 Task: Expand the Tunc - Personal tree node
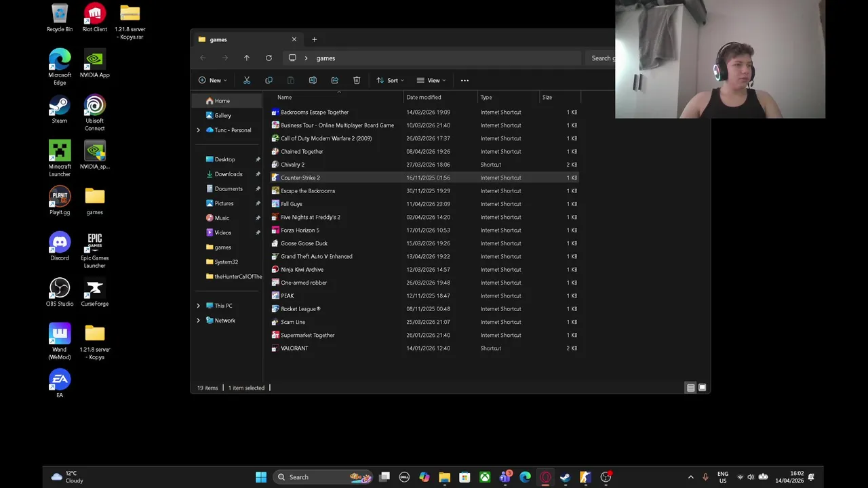pyautogui.click(x=199, y=130)
